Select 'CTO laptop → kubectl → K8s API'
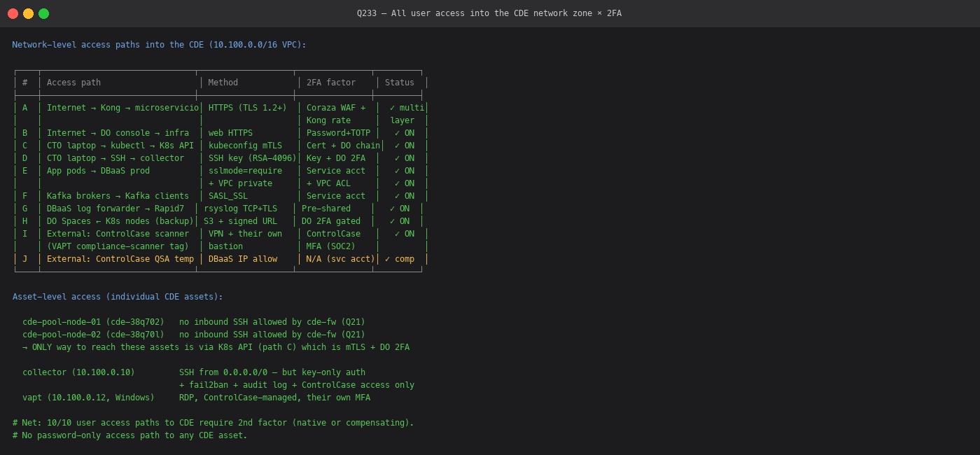 click(x=120, y=146)
